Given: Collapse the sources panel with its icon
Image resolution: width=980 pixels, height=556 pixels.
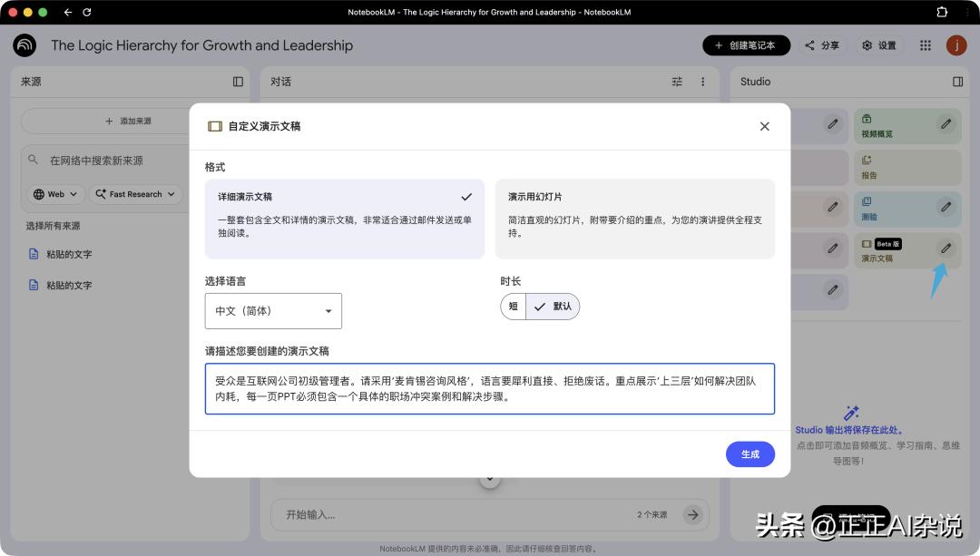Looking at the screenshot, I should 238,82.
